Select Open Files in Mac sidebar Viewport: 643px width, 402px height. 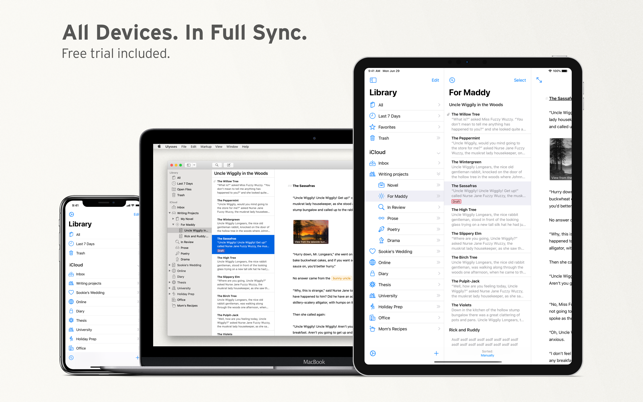(x=189, y=190)
